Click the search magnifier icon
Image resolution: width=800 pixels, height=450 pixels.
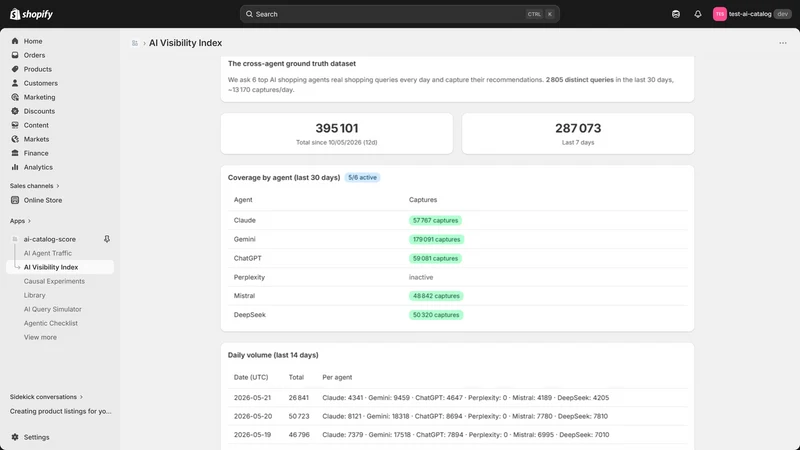tap(249, 14)
